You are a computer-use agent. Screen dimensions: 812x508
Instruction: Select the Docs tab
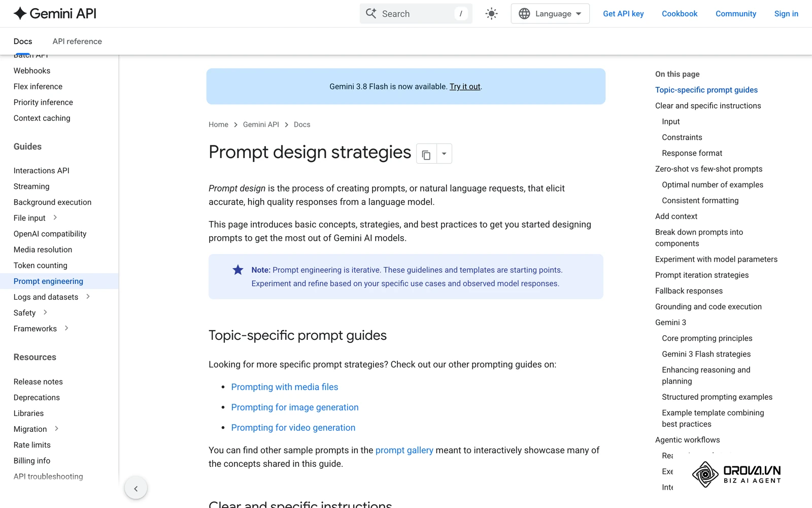point(23,41)
